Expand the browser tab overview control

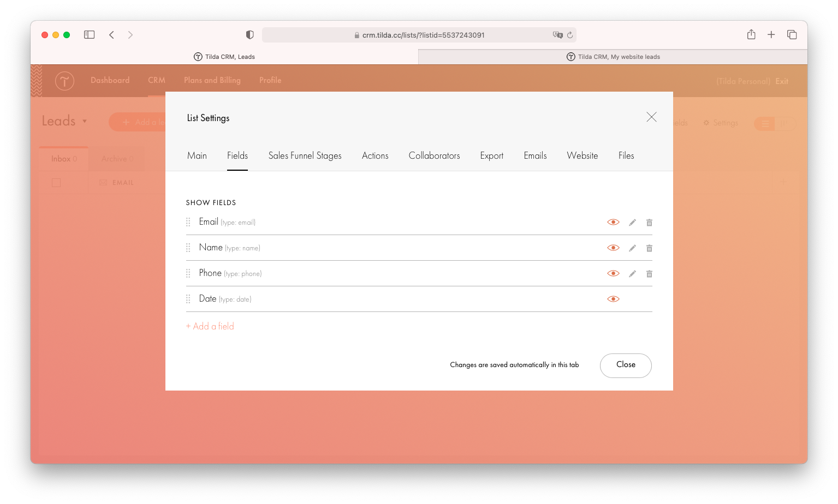tap(792, 34)
